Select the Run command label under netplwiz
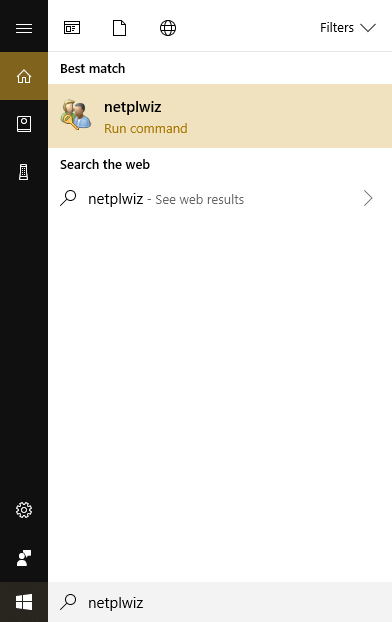The width and height of the screenshot is (392, 622). coord(146,129)
